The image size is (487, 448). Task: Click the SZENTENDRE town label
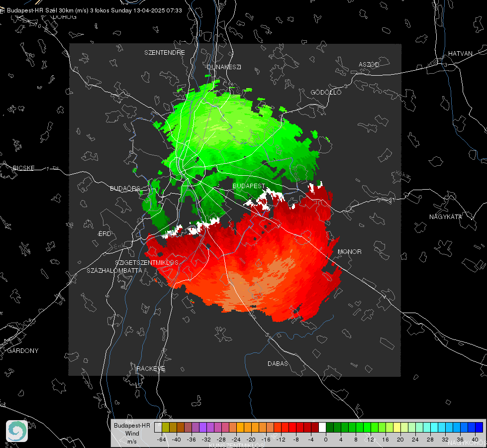pos(165,53)
